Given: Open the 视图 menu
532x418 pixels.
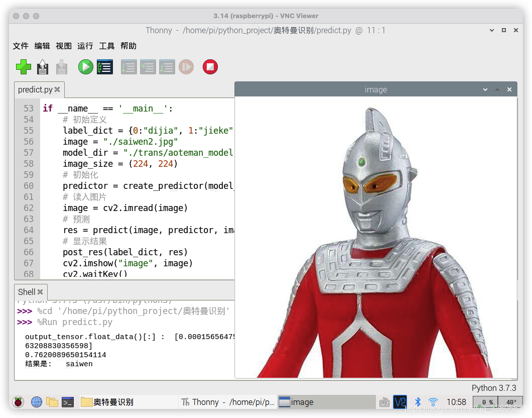Looking at the screenshot, I should point(64,46).
